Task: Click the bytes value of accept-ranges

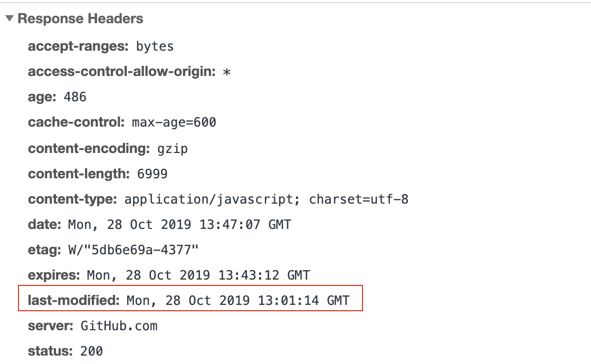Action: (x=155, y=47)
